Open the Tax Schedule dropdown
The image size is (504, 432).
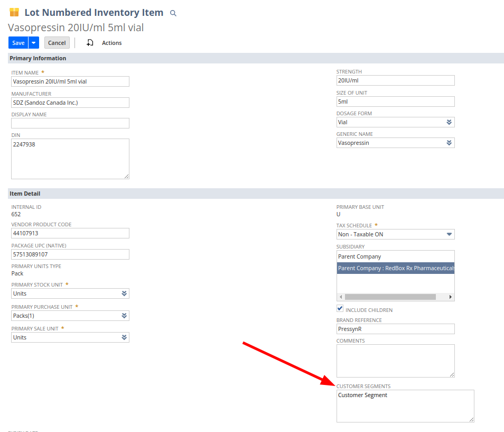tap(449, 234)
